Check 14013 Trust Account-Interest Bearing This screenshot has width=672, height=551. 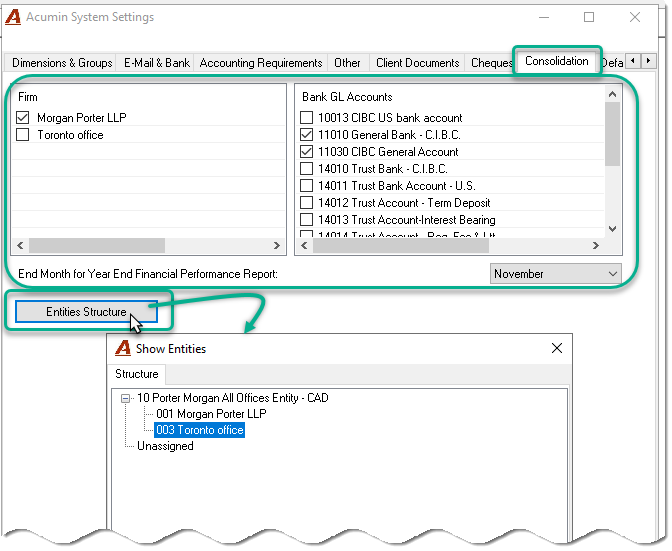[x=306, y=219]
